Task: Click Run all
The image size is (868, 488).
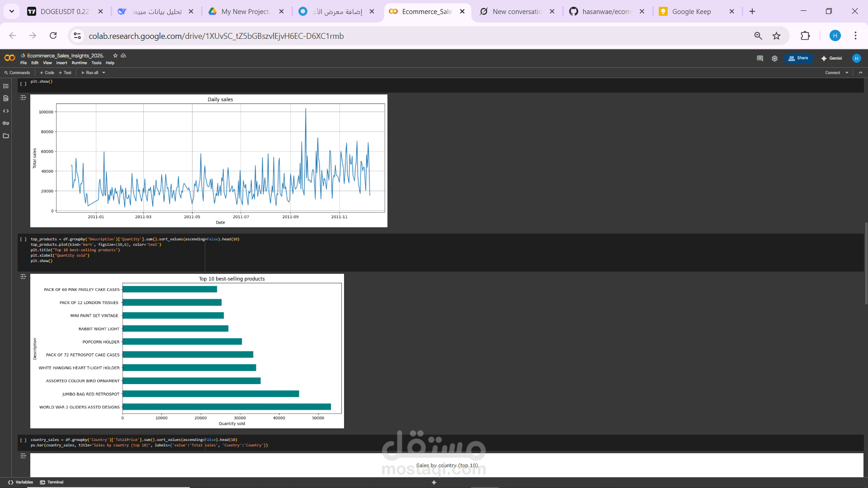Action: point(90,73)
